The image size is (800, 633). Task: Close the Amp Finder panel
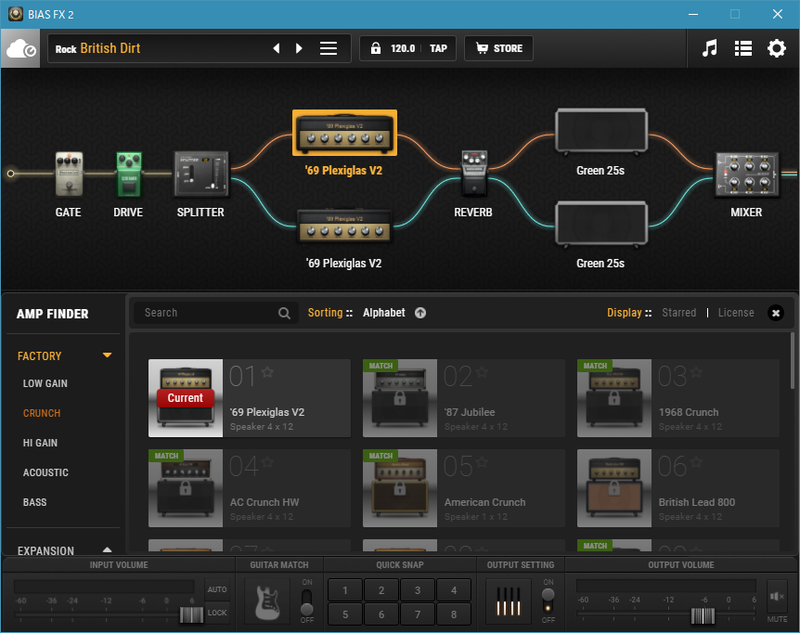[776, 313]
